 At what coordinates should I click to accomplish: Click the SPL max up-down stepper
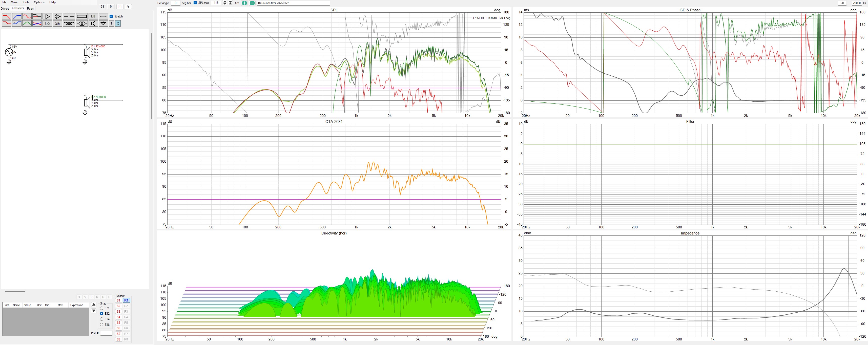pyautogui.click(x=225, y=3)
